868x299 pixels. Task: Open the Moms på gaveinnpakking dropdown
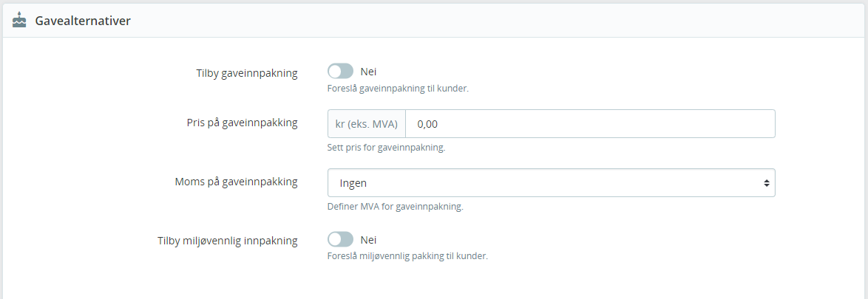point(552,183)
